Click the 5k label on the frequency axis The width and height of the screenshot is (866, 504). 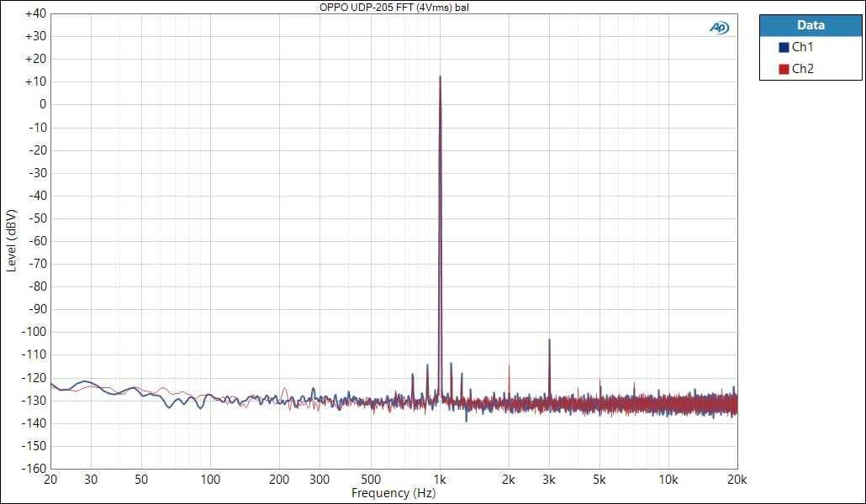599,480
